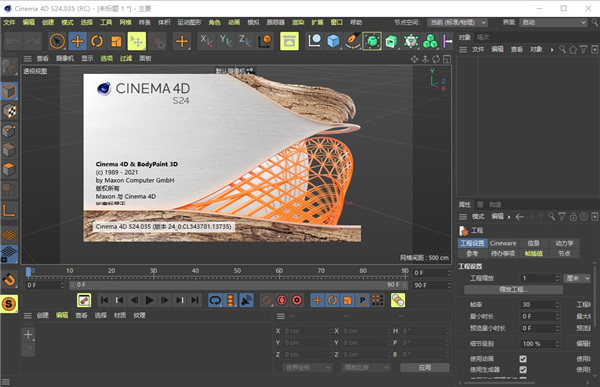The height and width of the screenshot is (387, 600).
Task: Open the render view clapperboard icon
Action: click(289, 41)
